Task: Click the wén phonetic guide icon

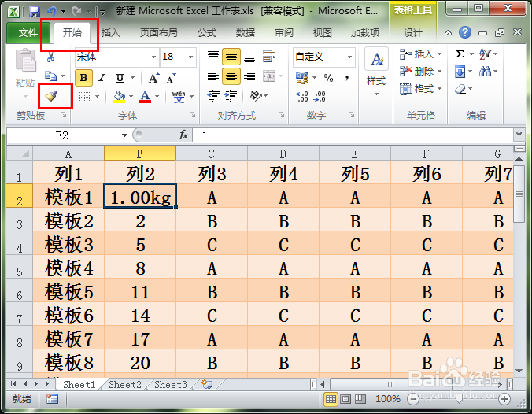Action: [x=179, y=97]
